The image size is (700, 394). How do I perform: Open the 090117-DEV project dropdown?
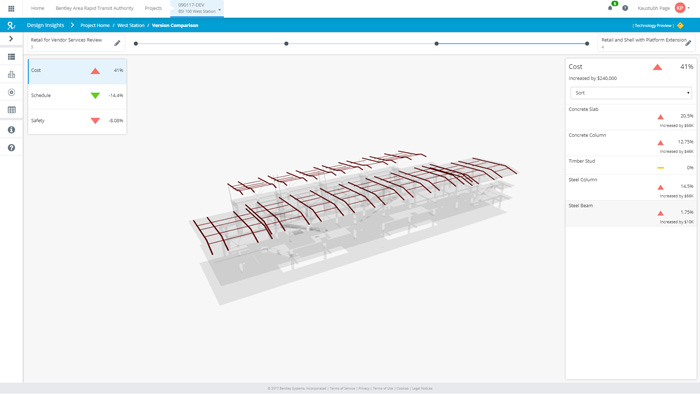click(197, 8)
